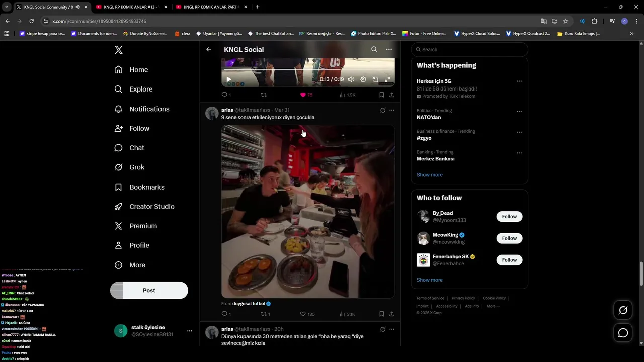Image resolution: width=644 pixels, height=362 pixels.
Task: Open Explore in X sidebar
Action: tap(133, 89)
